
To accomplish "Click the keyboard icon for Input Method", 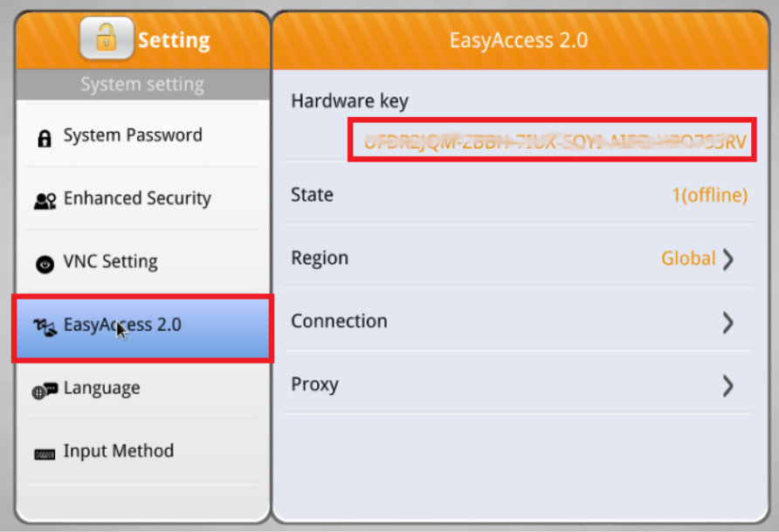I will pos(45,454).
